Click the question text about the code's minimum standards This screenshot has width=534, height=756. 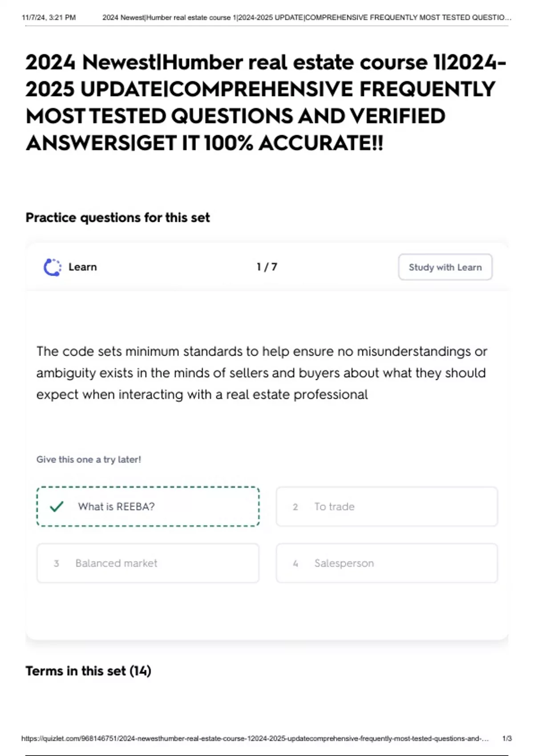(262, 373)
